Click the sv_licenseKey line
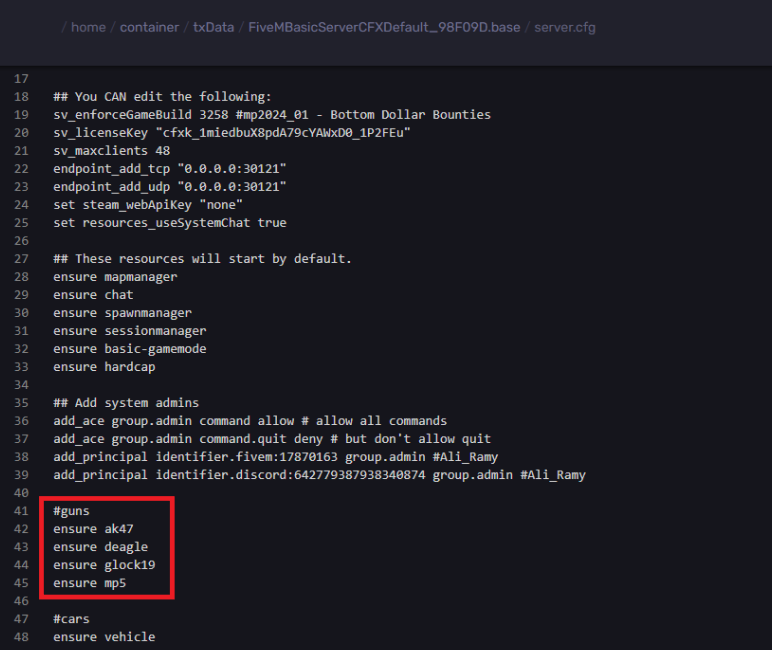This screenshot has width=772, height=650. tap(231, 132)
